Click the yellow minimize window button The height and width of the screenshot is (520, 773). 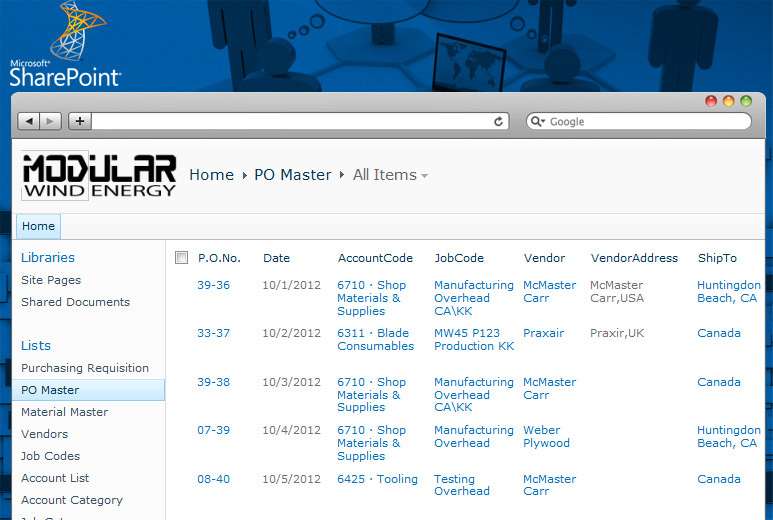point(729,101)
